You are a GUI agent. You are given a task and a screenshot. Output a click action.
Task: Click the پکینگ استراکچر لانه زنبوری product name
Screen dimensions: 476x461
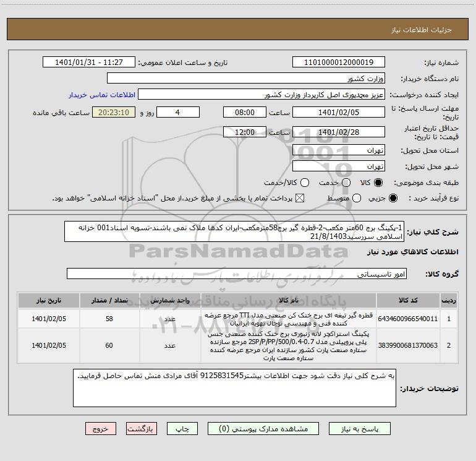coord(289,345)
